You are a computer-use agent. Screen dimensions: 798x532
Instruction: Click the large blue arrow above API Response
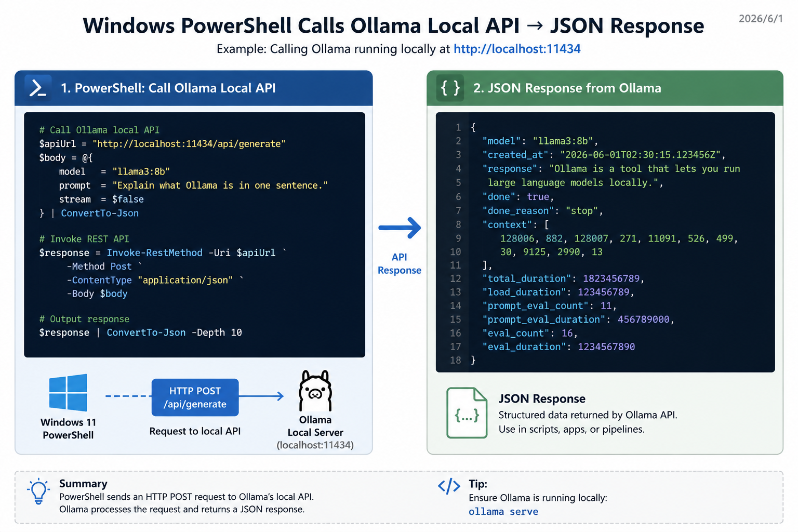tap(400, 228)
